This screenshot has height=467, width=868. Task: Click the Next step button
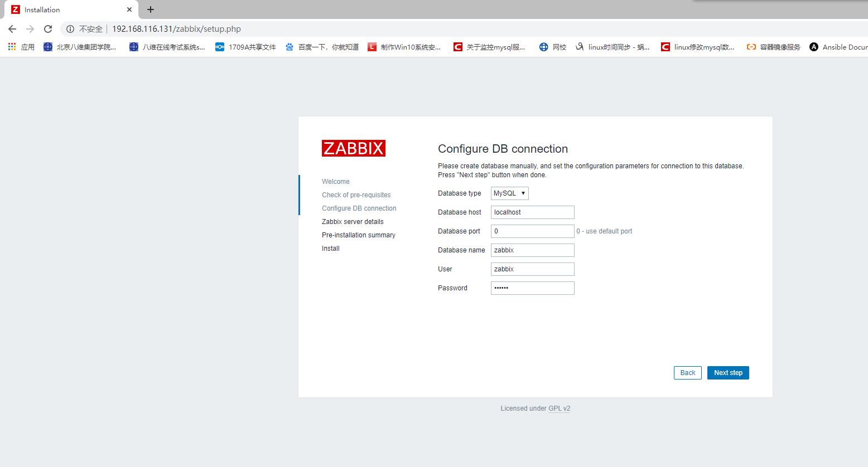tap(728, 373)
